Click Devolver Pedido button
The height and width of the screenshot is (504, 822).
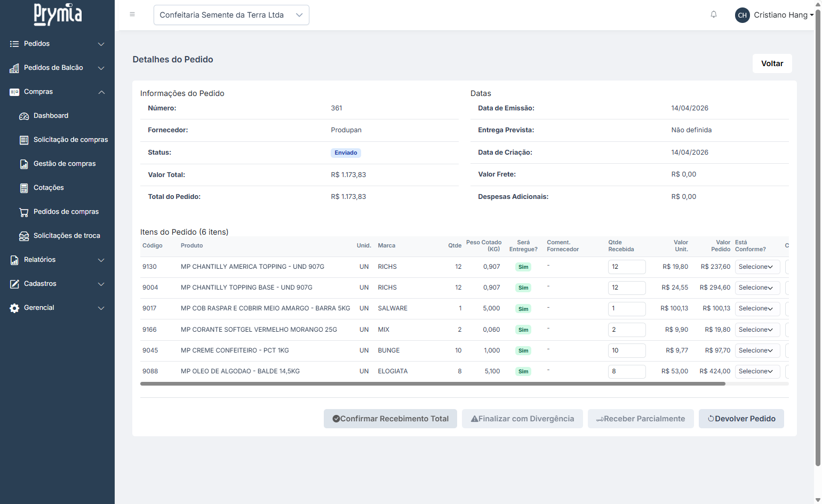coord(741,419)
